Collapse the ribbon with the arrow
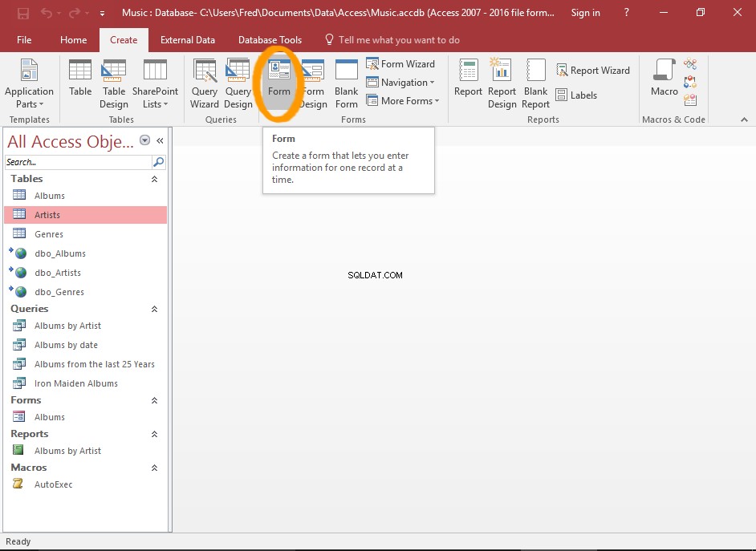 [x=745, y=120]
